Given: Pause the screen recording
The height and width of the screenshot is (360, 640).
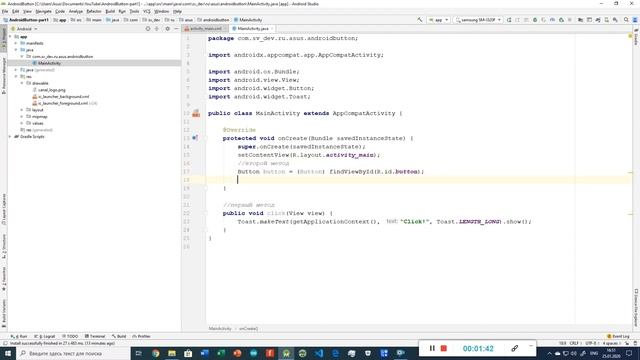Looking at the screenshot, I should pos(432,348).
